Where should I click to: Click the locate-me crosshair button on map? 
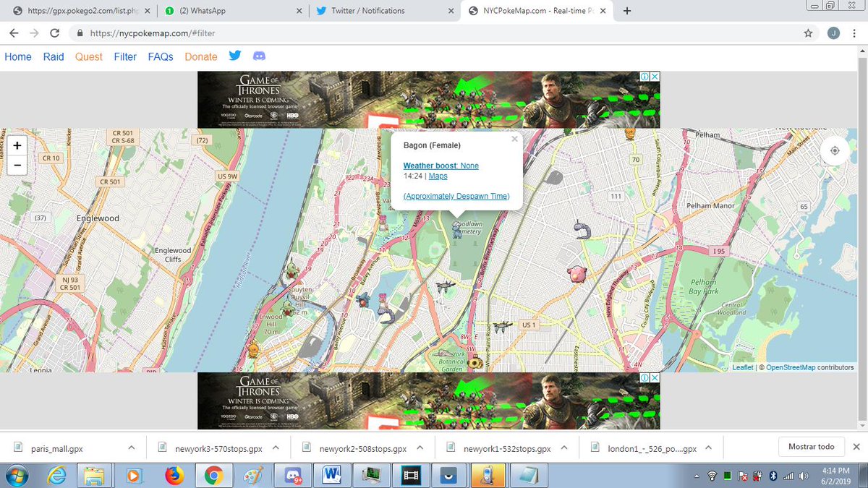pos(835,150)
